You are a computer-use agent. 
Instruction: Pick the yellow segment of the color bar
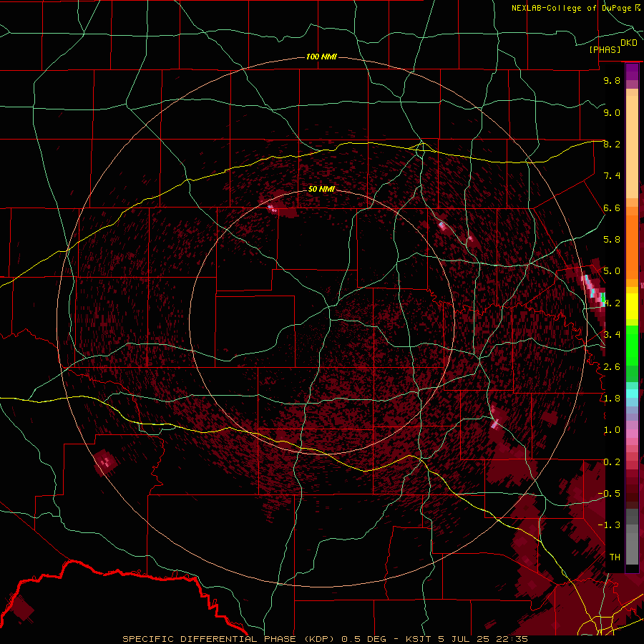click(x=632, y=306)
